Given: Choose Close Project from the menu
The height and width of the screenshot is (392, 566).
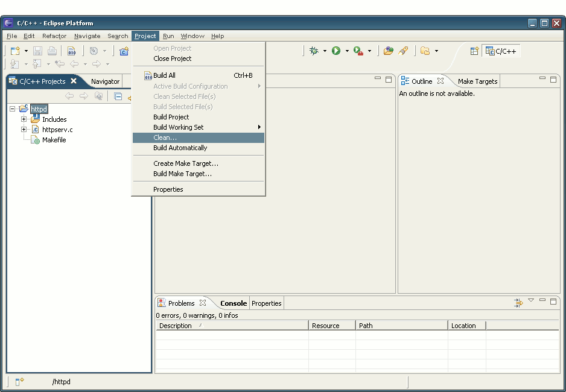Looking at the screenshot, I should [x=199, y=58].
